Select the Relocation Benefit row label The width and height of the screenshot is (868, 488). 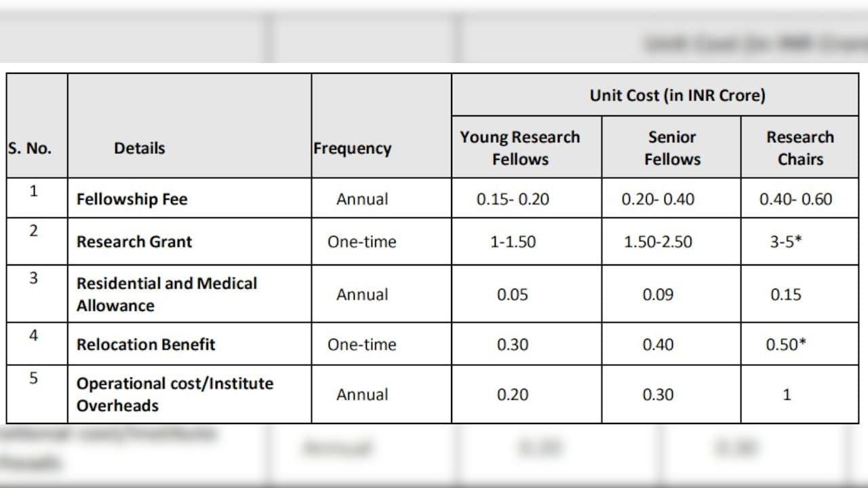146,344
